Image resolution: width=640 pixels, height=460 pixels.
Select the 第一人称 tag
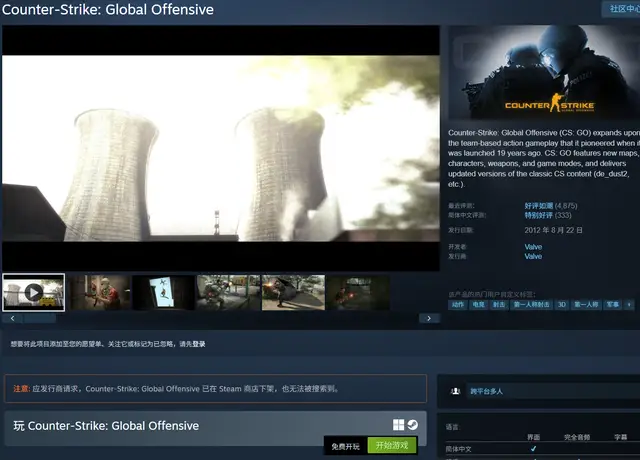(586, 304)
